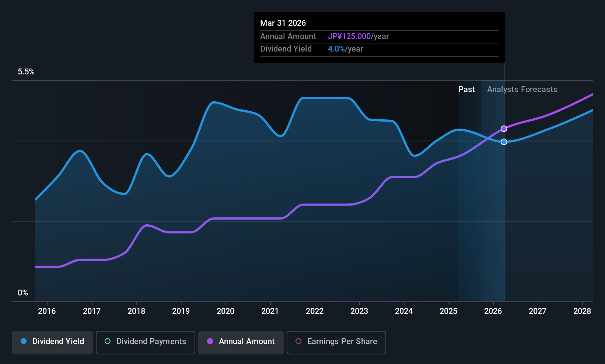The height and width of the screenshot is (364, 605).
Task: Click the 2020 axis label
Action: click(x=225, y=311)
